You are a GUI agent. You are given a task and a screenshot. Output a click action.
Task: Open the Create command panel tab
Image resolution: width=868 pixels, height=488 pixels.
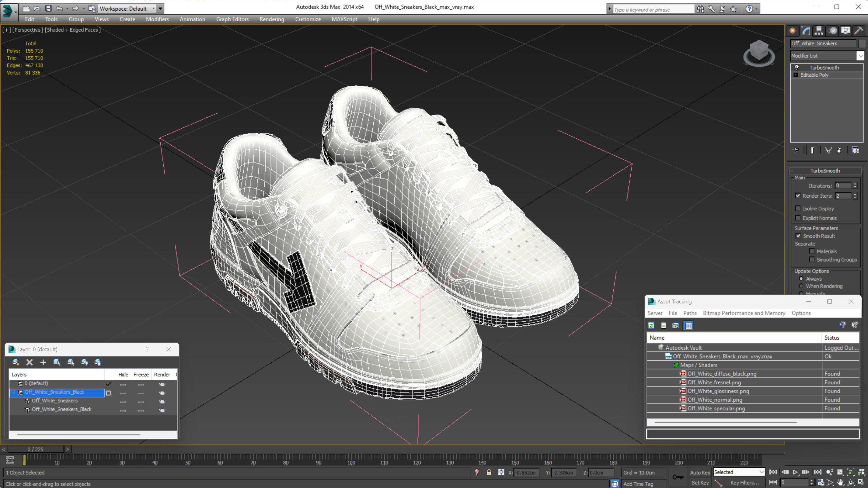coord(792,31)
